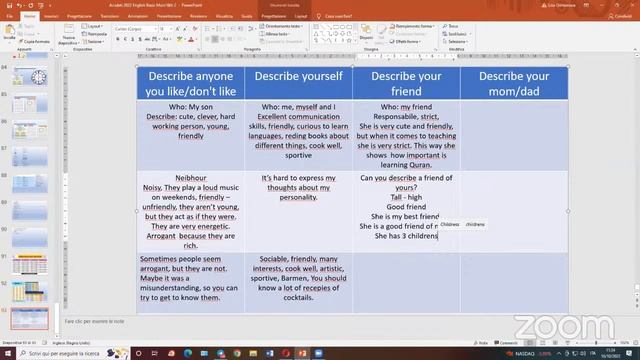
Task: Start slideshow from status bar icon
Action: pos(568,343)
